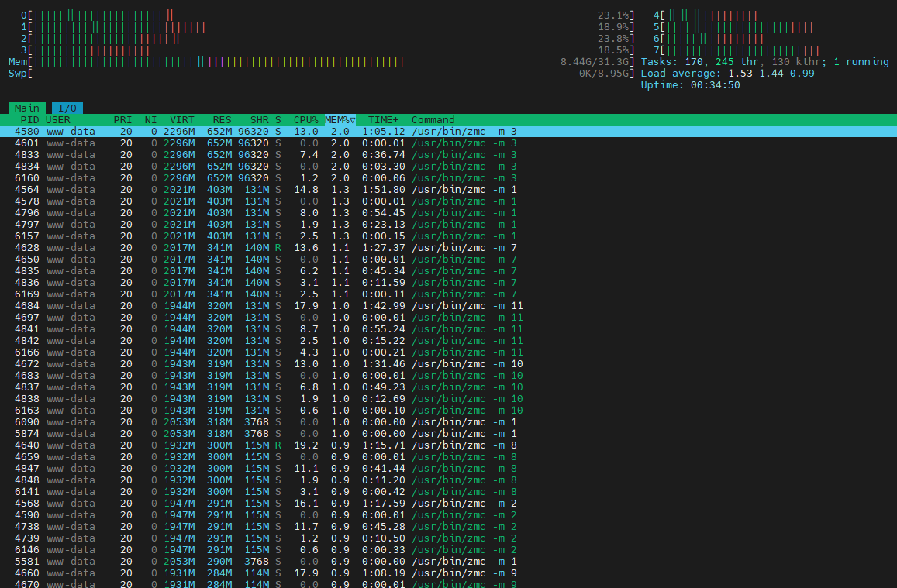Select process PID 4684 zmc -m 11
897x588 pixels.
point(448,306)
